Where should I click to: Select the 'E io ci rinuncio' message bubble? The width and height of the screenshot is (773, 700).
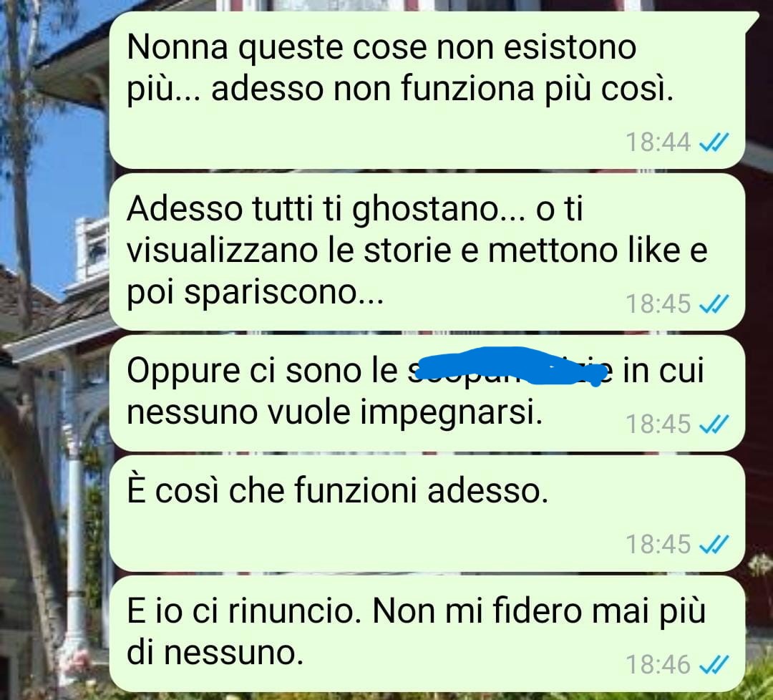click(x=427, y=633)
